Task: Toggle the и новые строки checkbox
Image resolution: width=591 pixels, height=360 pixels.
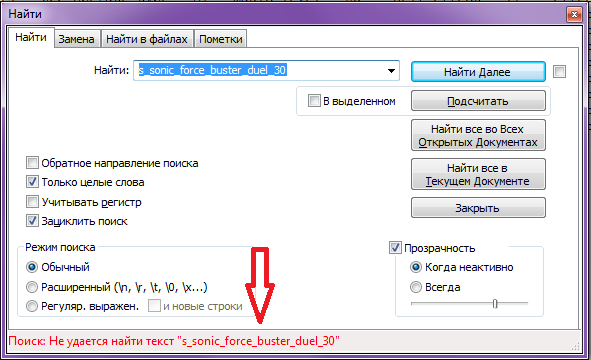Action: point(154,306)
